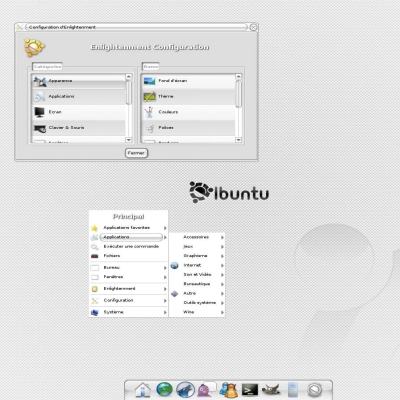Close the Configuration d'Enlightenment window
The image size is (400, 400).
[254, 27]
